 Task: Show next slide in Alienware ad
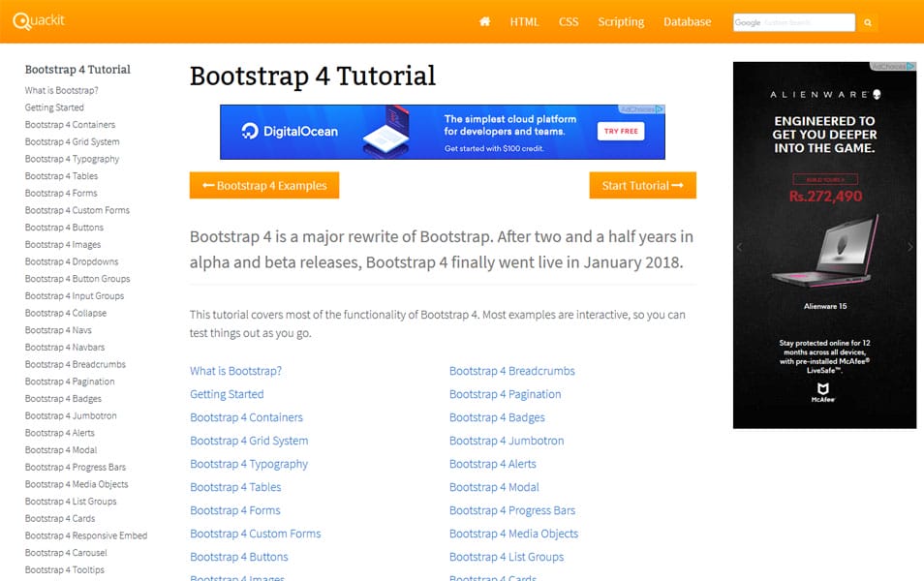(x=909, y=247)
